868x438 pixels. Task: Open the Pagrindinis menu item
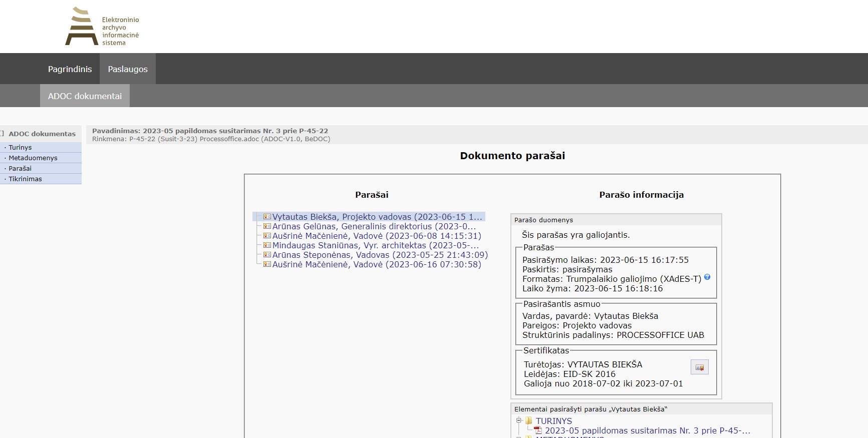click(70, 69)
